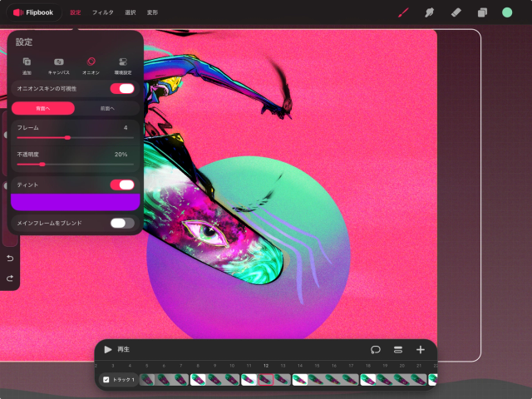Viewport: 532px width, 399px height.
Task: Select the eraser tool
Action: [456, 12]
